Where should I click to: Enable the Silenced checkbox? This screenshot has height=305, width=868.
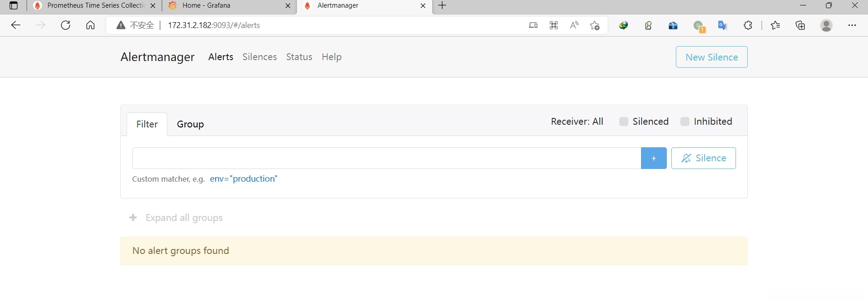pyautogui.click(x=624, y=122)
